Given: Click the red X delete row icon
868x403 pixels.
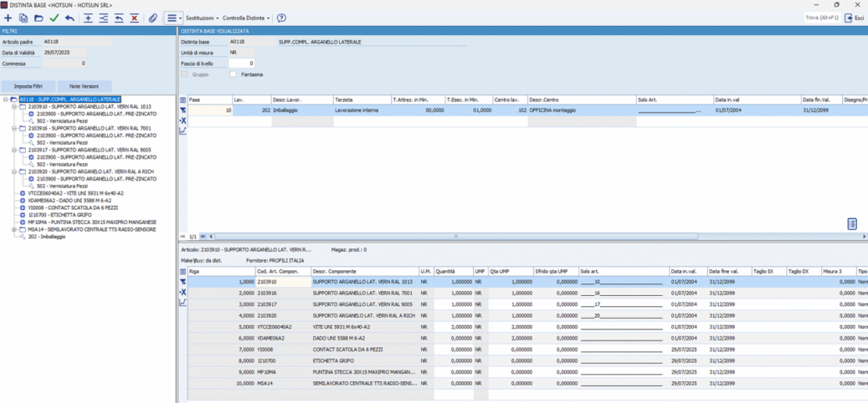Looking at the screenshot, I should [134, 18].
